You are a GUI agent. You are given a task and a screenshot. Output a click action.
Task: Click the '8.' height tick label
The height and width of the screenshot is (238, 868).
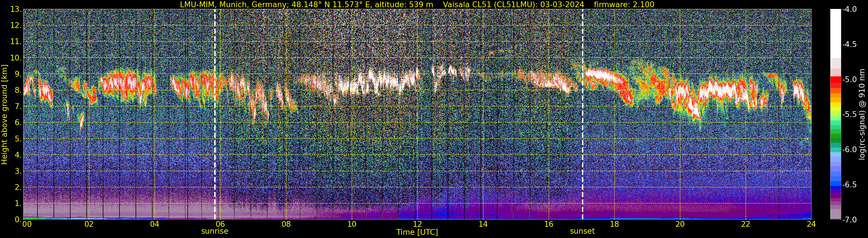[18, 90]
